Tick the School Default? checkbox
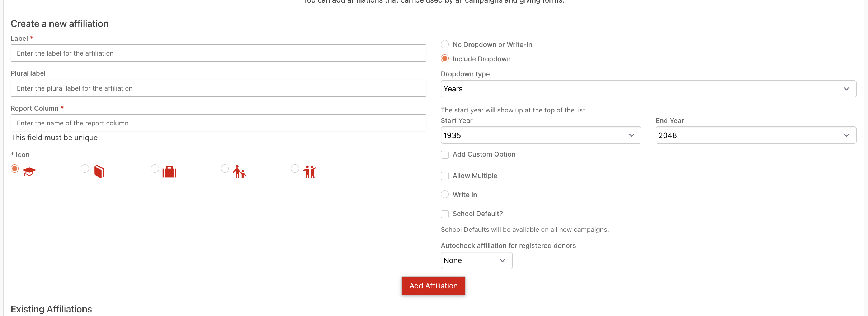The height and width of the screenshot is (316, 868). click(x=445, y=214)
